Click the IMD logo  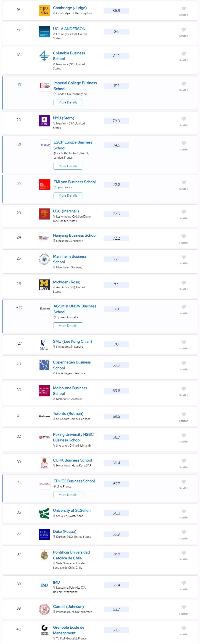click(44, 585)
